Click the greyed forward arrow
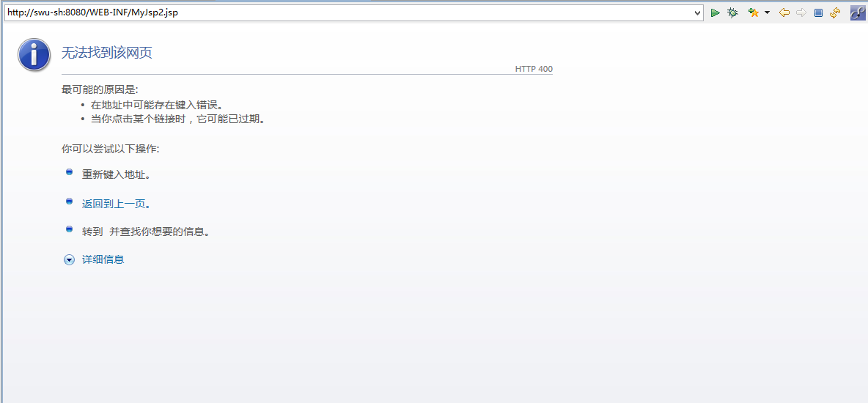The width and height of the screenshot is (868, 403). click(801, 12)
